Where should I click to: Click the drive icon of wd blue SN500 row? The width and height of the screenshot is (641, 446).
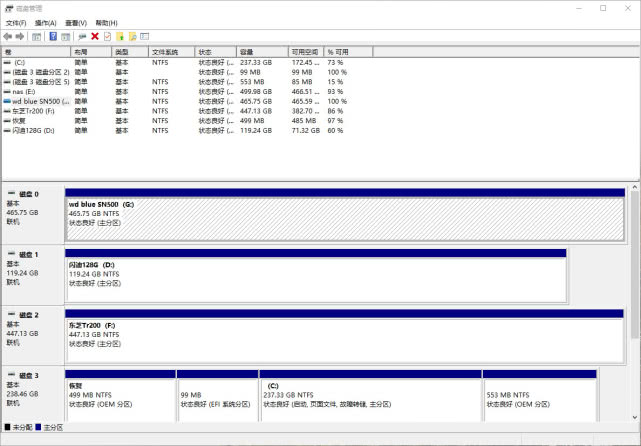(7, 101)
